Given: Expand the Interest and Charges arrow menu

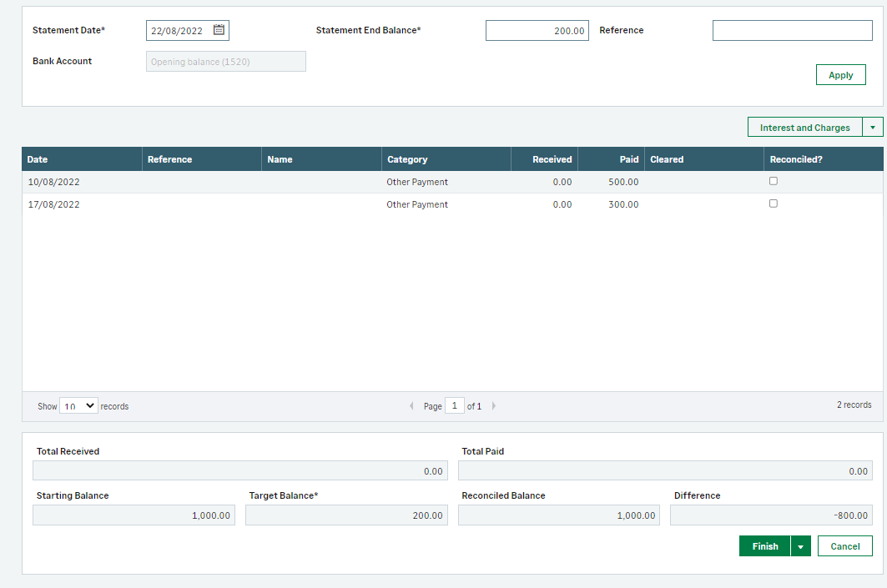Looking at the screenshot, I should [x=871, y=128].
